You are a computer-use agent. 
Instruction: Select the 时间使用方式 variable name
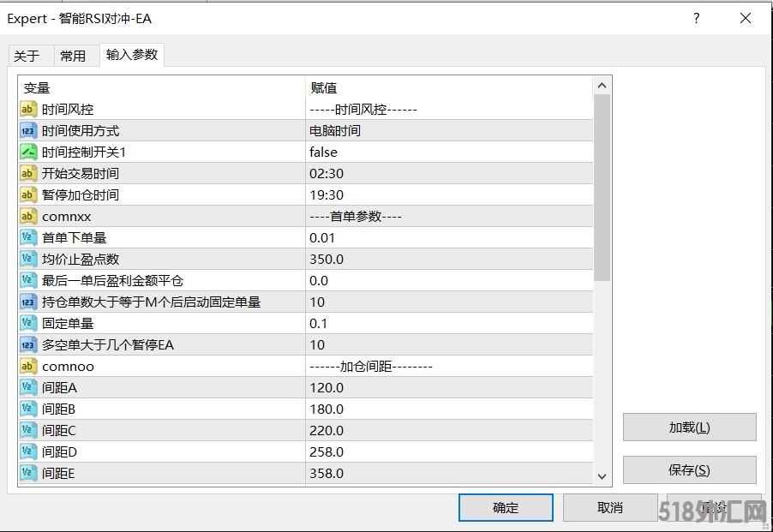tap(81, 131)
